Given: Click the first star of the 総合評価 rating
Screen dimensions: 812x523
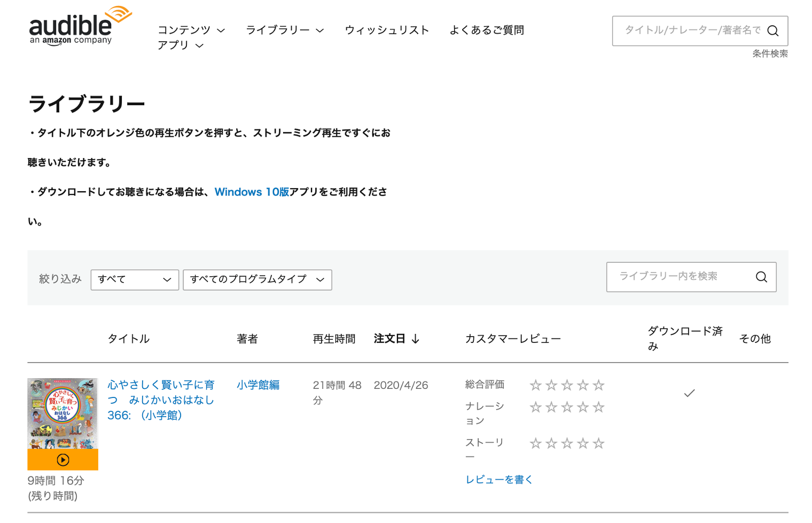Looking at the screenshot, I should click(x=535, y=384).
